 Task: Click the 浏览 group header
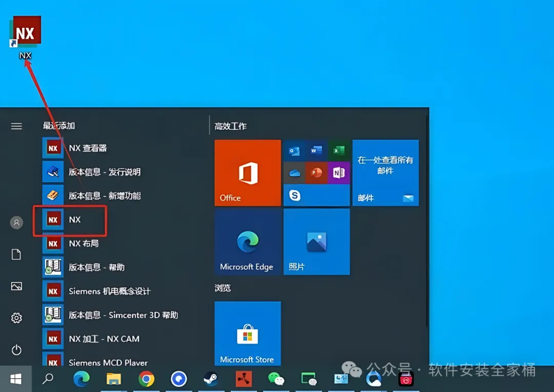point(223,288)
